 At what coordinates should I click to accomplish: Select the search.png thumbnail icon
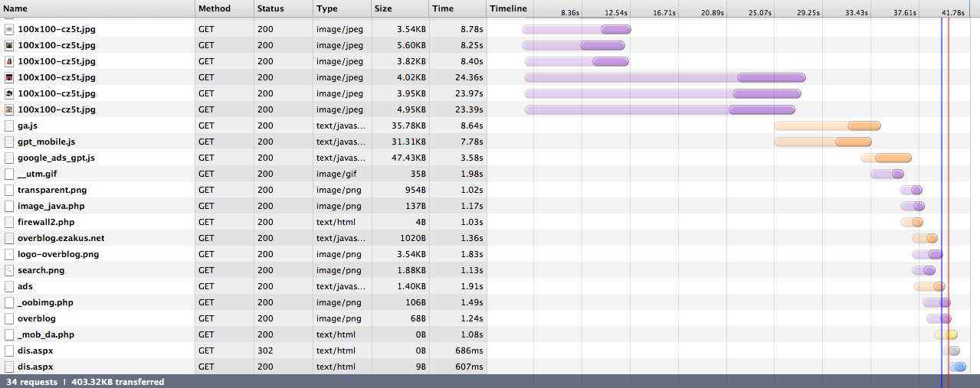(x=9, y=270)
